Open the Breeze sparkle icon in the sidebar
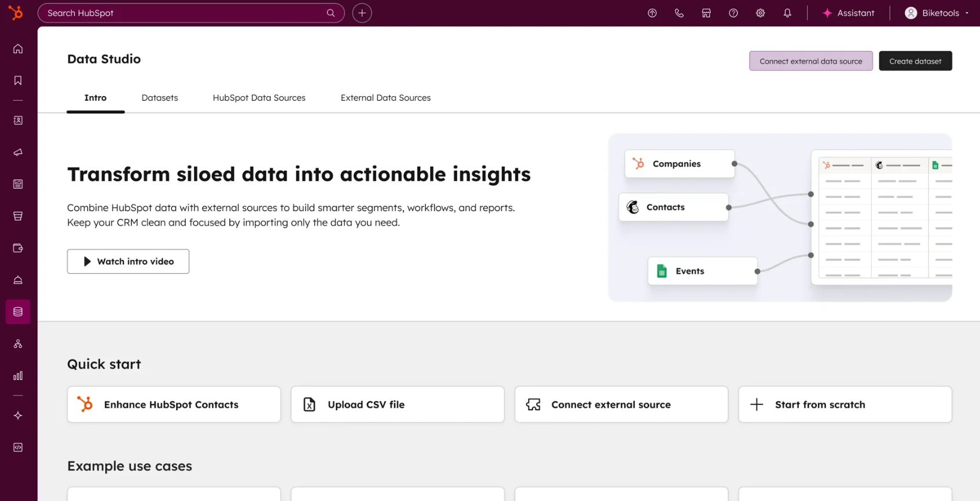 point(18,415)
